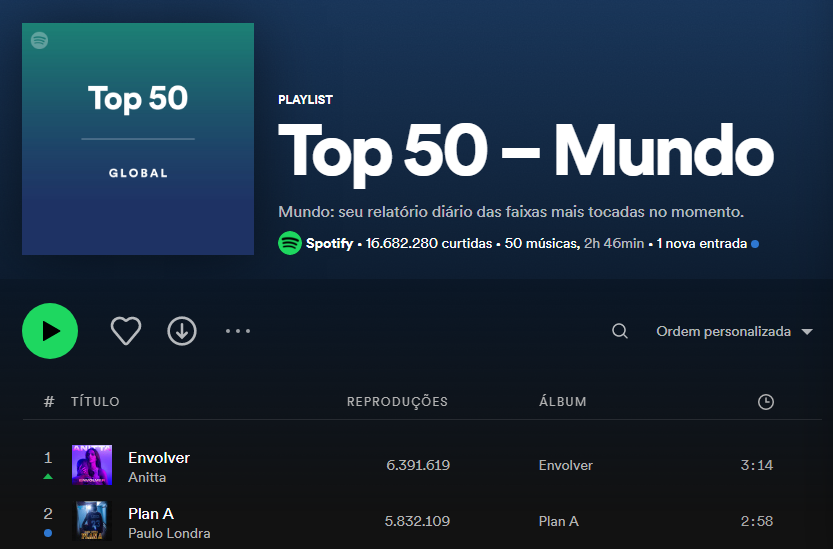Viewport: 833px width, 549px height.
Task: Open the Ordem personalizada sort dropdown
Action: pos(735,332)
